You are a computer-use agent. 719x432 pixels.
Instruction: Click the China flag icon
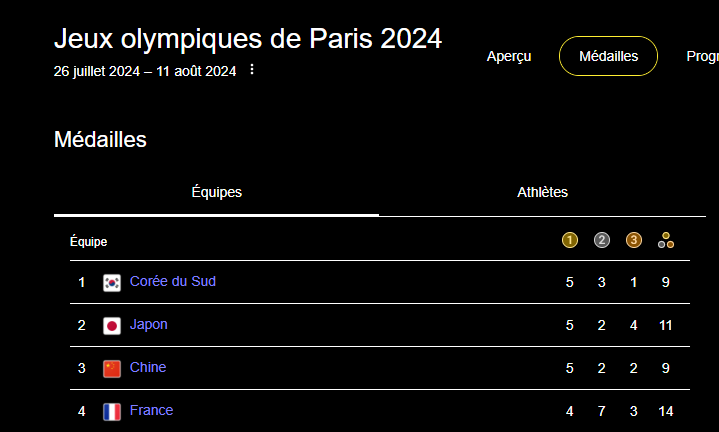tap(112, 369)
